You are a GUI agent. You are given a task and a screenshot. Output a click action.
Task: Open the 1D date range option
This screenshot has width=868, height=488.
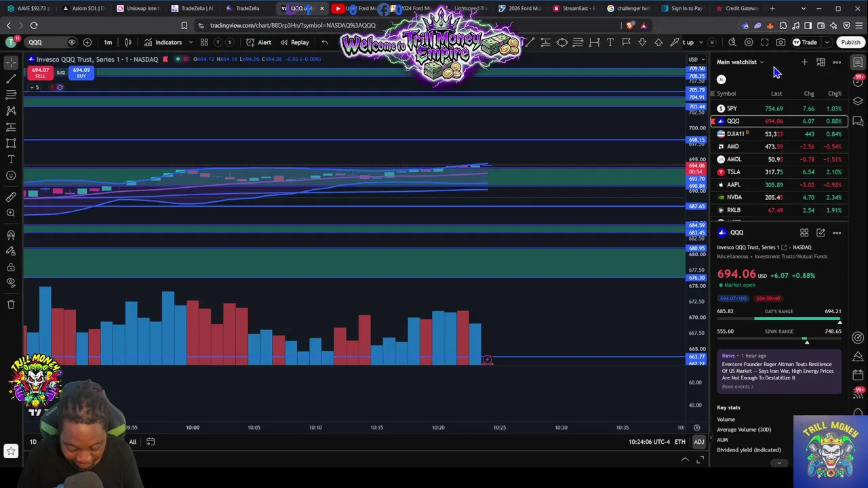[33, 442]
